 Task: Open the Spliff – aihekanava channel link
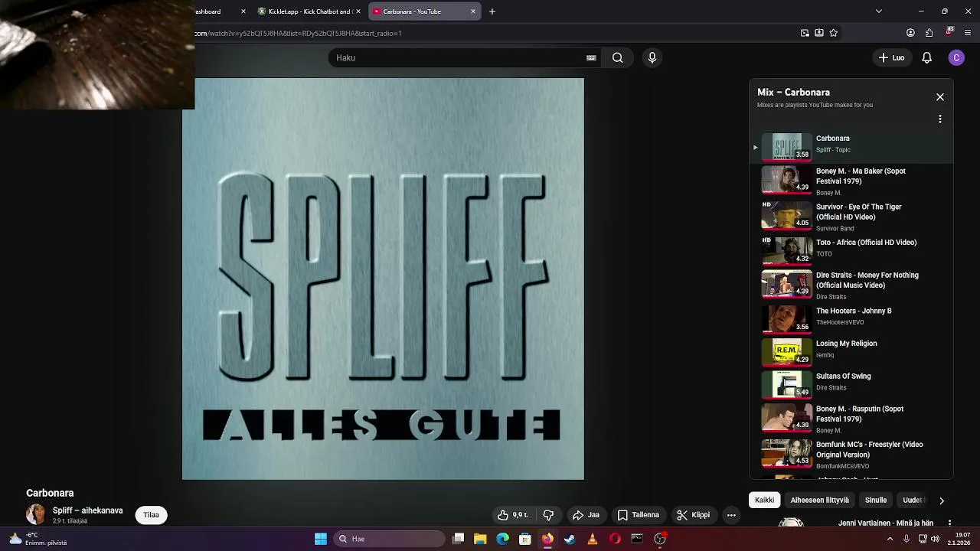click(87, 510)
